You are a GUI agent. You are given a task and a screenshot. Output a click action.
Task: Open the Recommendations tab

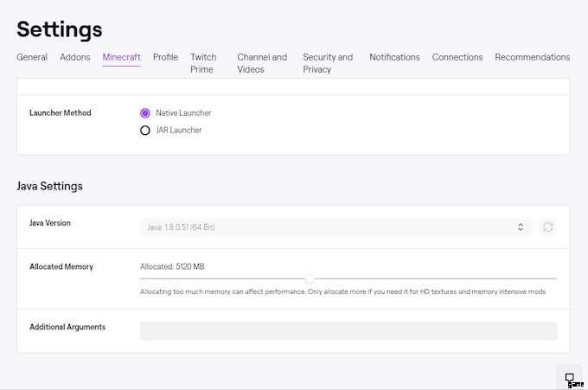tap(532, 57)
